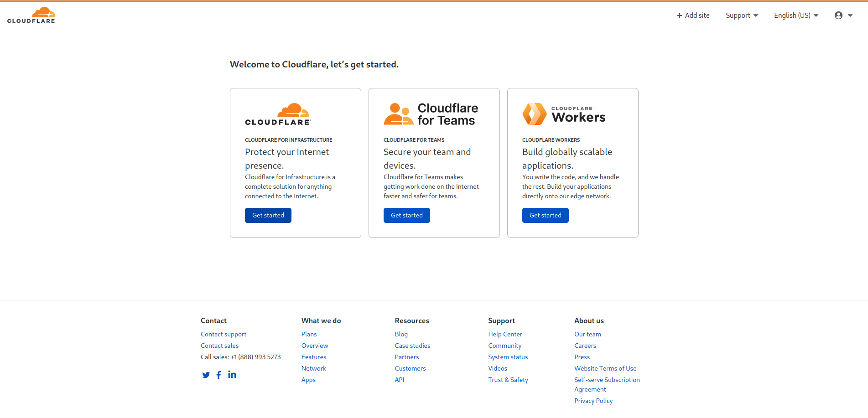Open the Features link
The image size is (868, 418).
(314, 357)
